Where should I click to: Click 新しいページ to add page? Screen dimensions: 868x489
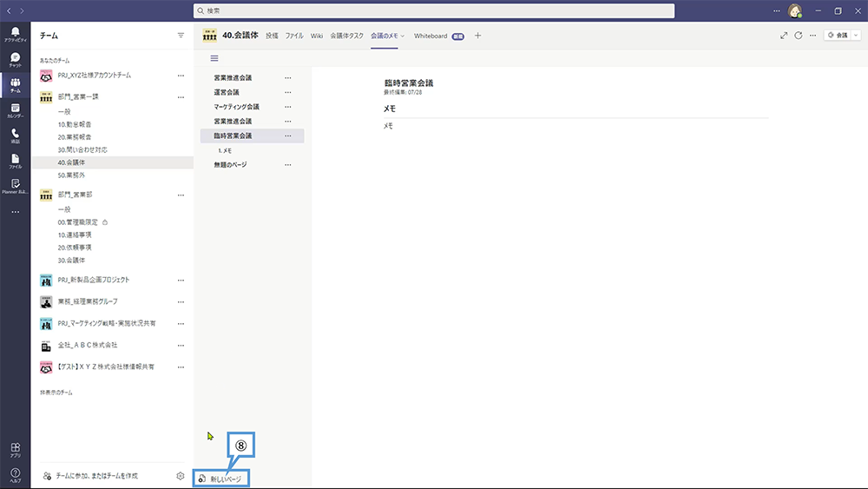pos(220,479)
